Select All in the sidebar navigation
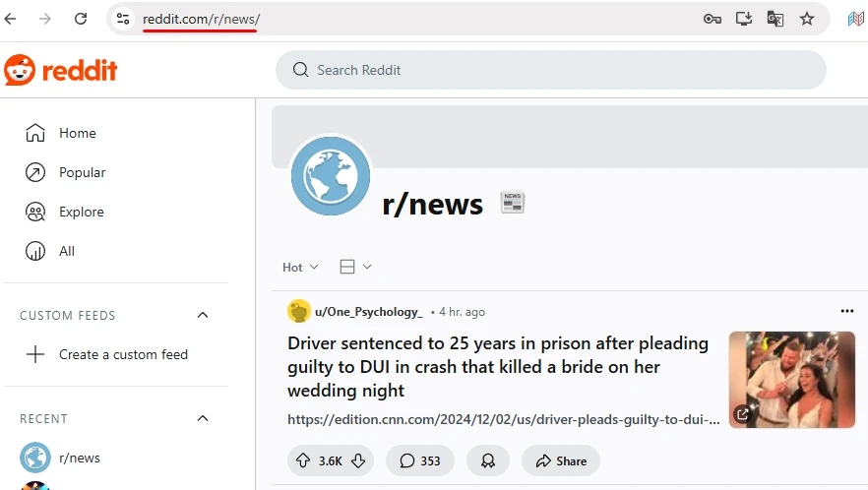868x490 pixels. [x=66, y=251]
